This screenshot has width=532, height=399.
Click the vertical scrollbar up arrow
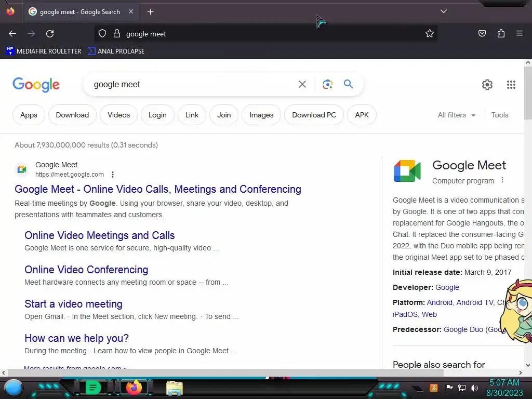point(528,62)
